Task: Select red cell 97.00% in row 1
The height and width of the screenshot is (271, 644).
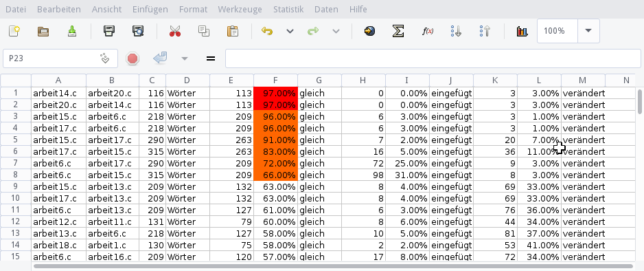Action: click(x=275, y=93)
